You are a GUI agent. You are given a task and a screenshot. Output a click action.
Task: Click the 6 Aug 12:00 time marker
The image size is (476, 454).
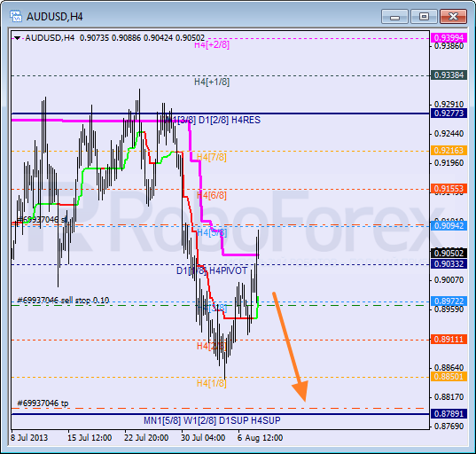pyautogui.click(x=261, y=438)
